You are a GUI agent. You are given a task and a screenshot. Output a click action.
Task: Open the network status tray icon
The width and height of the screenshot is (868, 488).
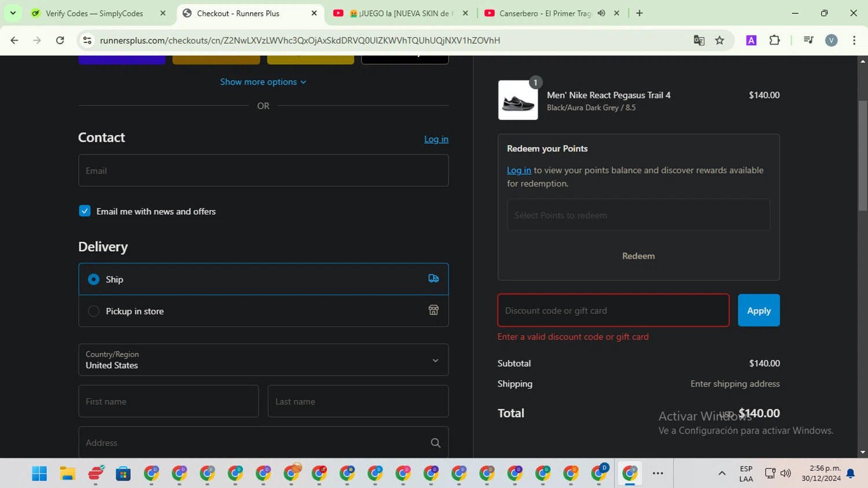[770, 474]
